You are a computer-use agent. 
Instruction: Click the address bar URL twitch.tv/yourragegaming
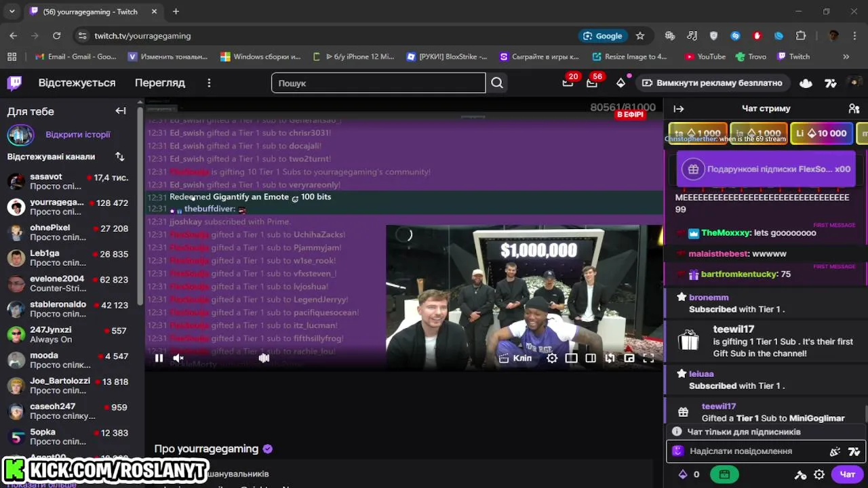[x=142, y=35]
